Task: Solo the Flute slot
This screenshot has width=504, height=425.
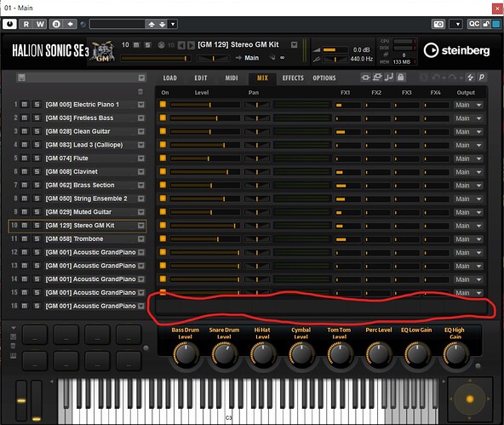Action: point(37,158)
